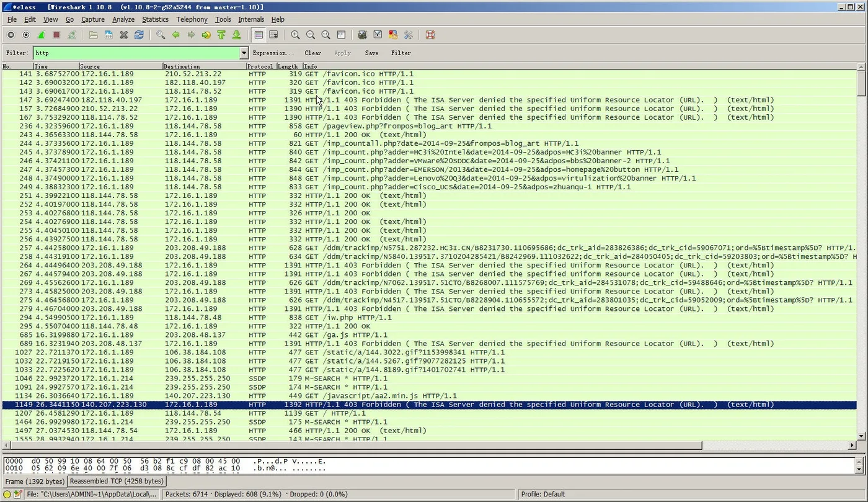Edit coloring rules icon

(392, 35)
